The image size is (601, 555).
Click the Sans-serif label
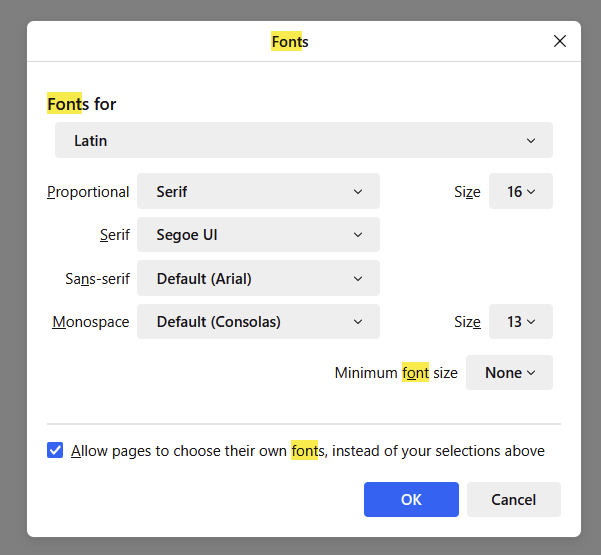point(97,279)
